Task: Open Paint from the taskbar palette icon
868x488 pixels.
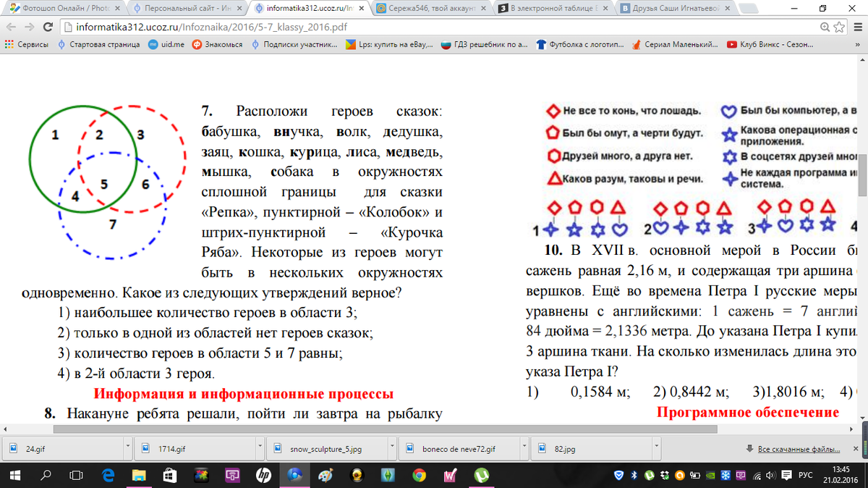Action: pyautogui.click(x=325, y=475)
